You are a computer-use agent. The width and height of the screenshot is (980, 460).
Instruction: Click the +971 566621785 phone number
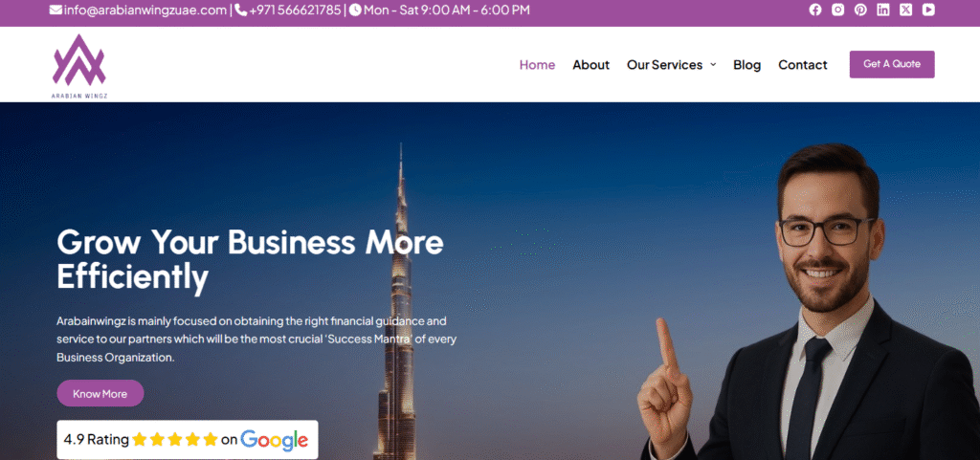[295, 10]
